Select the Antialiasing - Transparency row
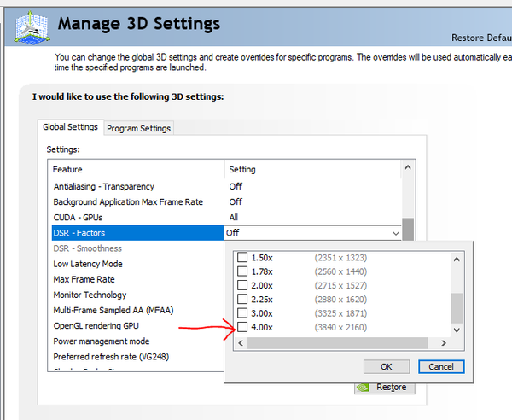Viewport: 512px width, 420px height. coord(226,186)
